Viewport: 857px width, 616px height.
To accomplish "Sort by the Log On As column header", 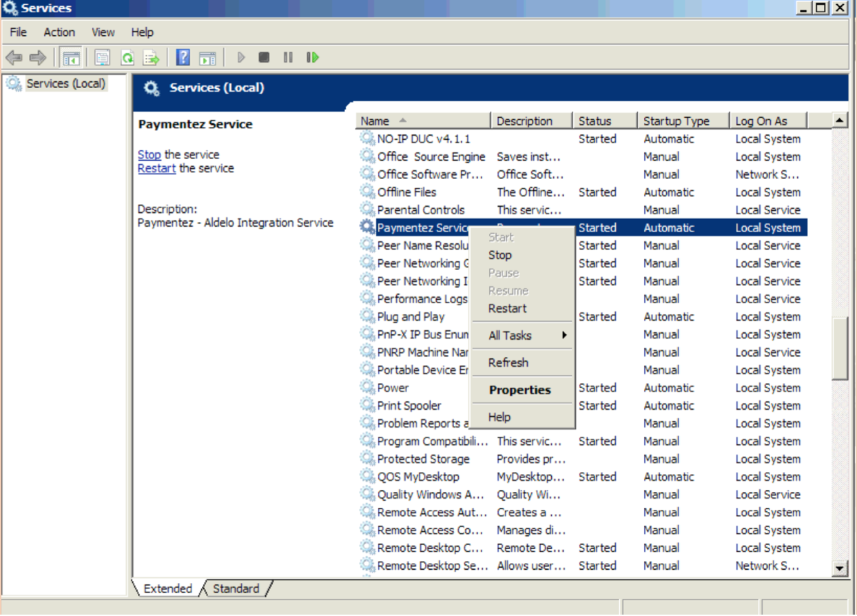I will pyautogui.click(x=768, y=121).
